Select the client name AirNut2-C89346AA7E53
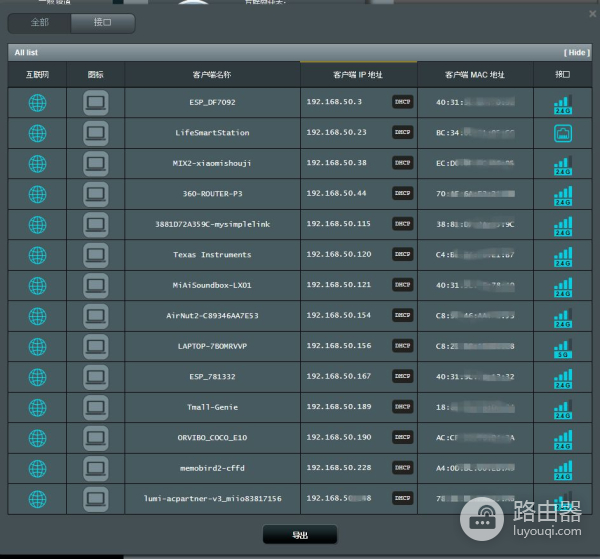Viewport: 600px width, 559px height. click(x=211, y=316)
